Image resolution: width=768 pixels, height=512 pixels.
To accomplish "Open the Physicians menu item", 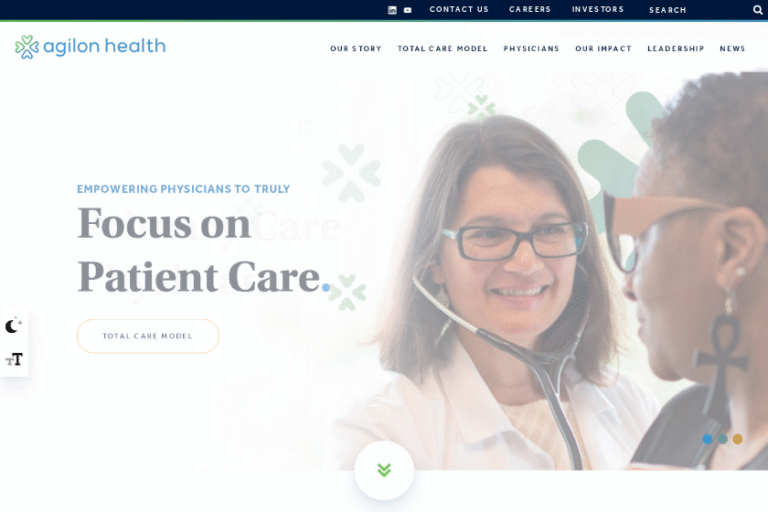I will (x=531, y=49).
